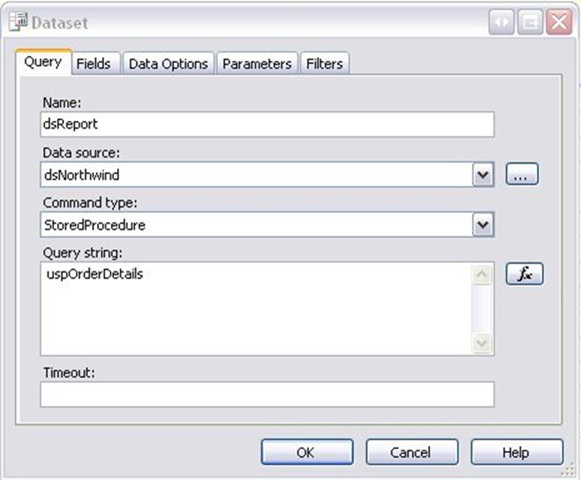Click the query string scroll up arrow

pyautogui.click(x=482, y=274)
